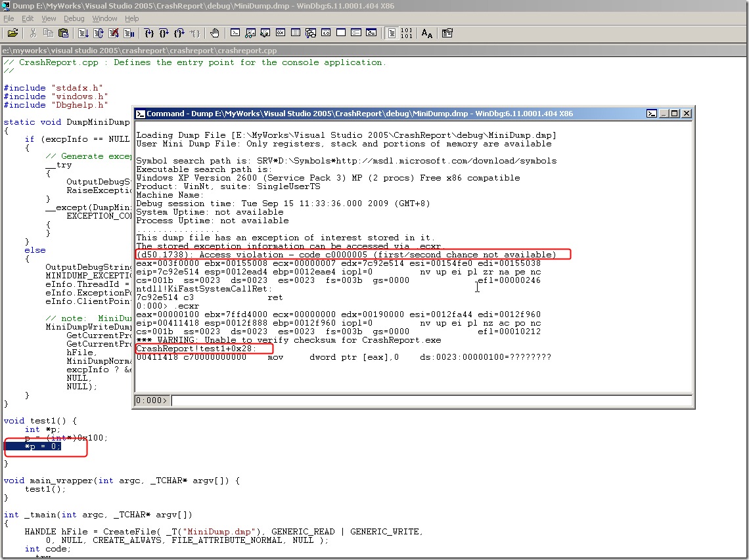
Task: Click the 'void main_wrapper' function line
Action: 122,481
